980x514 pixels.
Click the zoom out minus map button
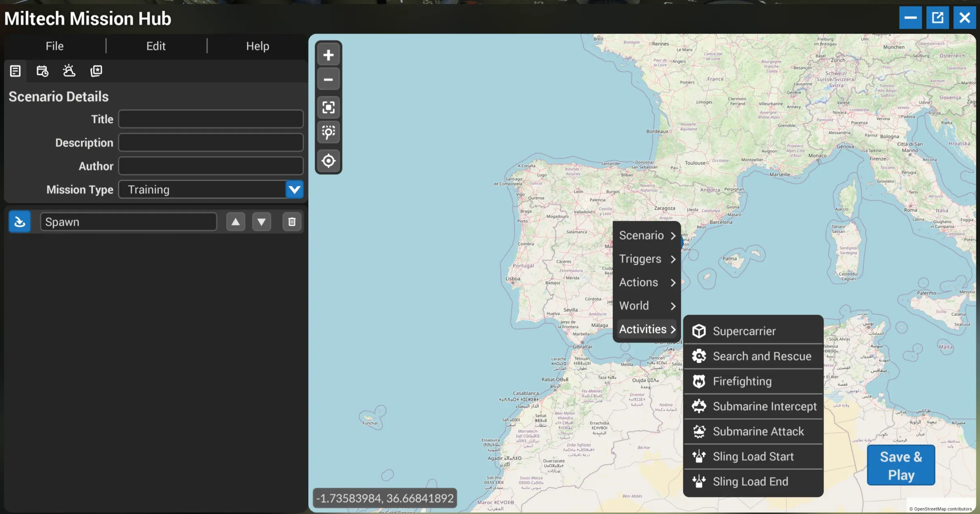(328, 79)
